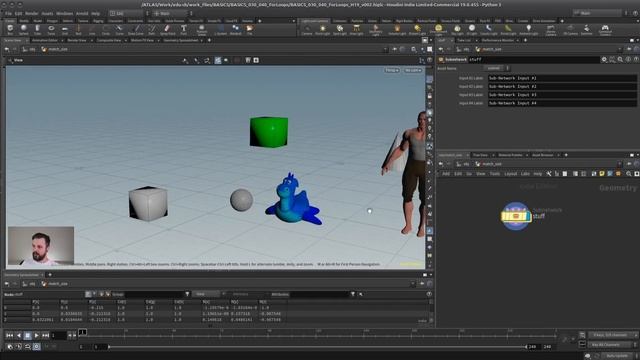Open the Windows menu
640x360 pixels.
(x=64, y=13)
